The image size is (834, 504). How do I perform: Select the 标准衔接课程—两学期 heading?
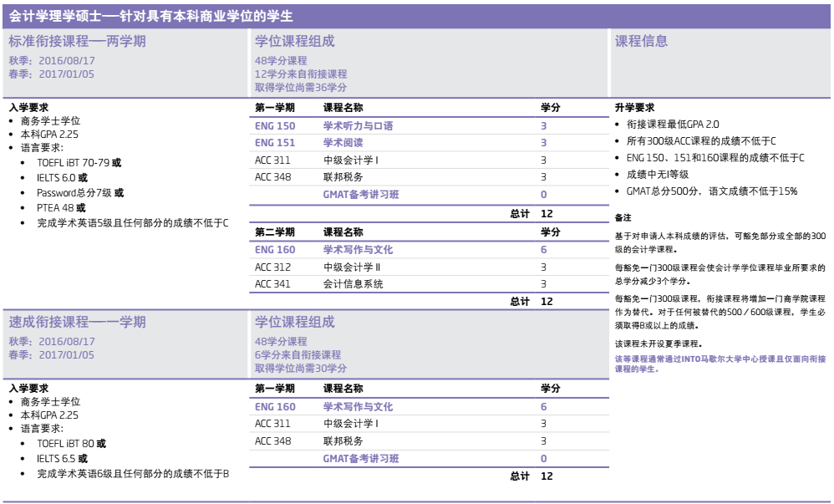[77, 41]
